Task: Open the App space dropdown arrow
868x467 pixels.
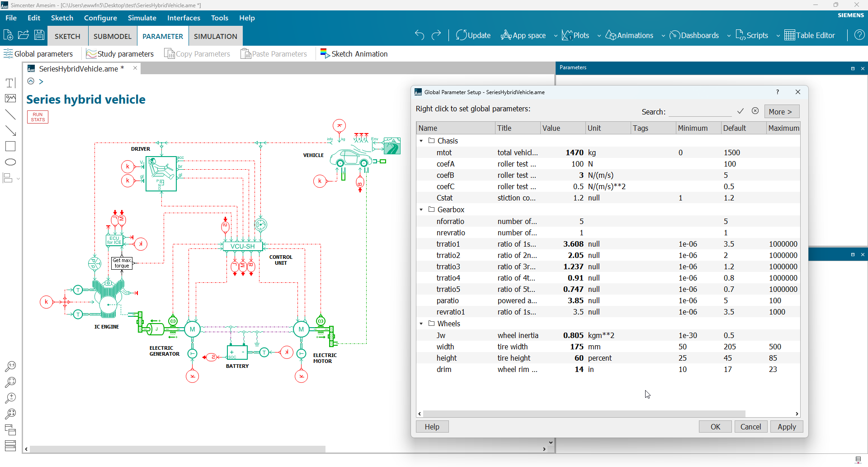Action: (556, 36)
